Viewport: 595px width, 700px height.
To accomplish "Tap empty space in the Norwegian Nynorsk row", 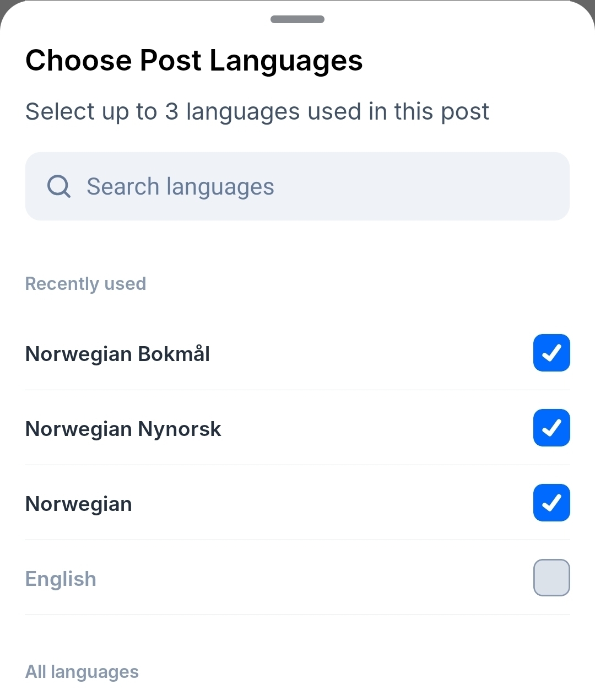I will click(x=375, y=429).
